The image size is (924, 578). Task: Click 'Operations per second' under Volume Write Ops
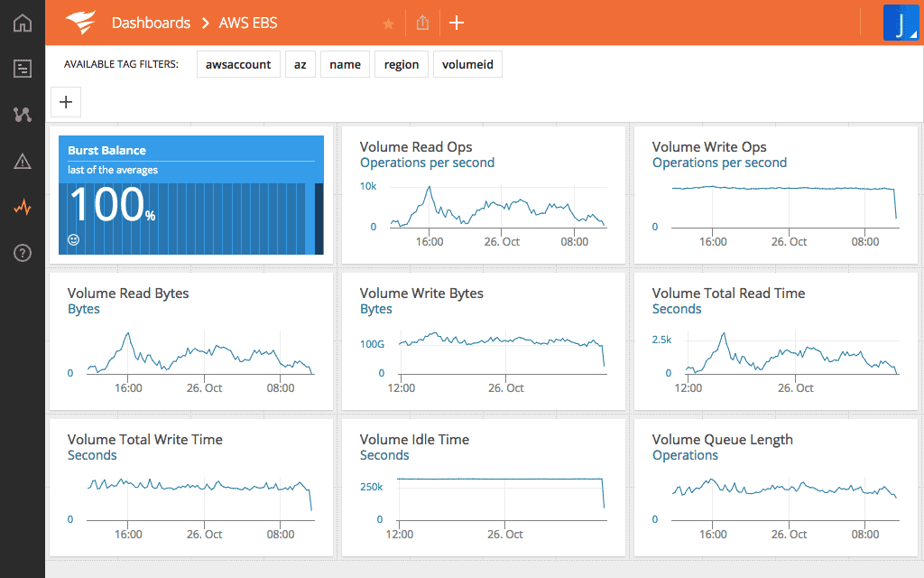point(719,163)
